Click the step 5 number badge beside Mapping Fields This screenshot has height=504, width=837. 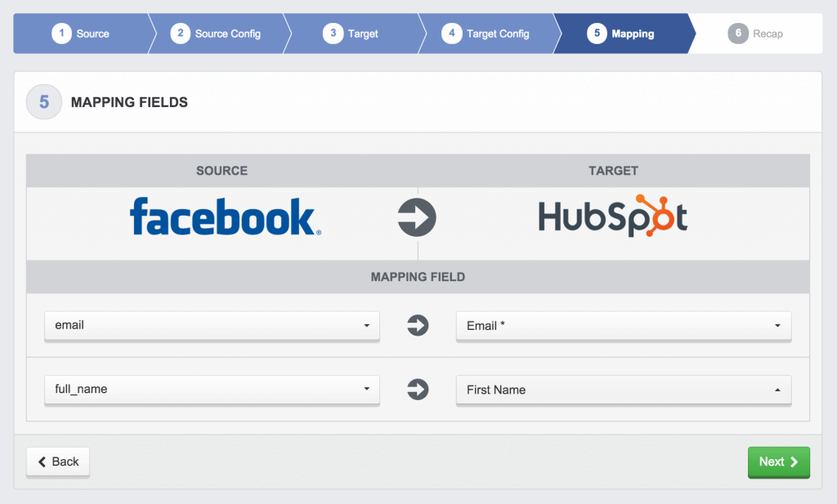pos(44,102)
